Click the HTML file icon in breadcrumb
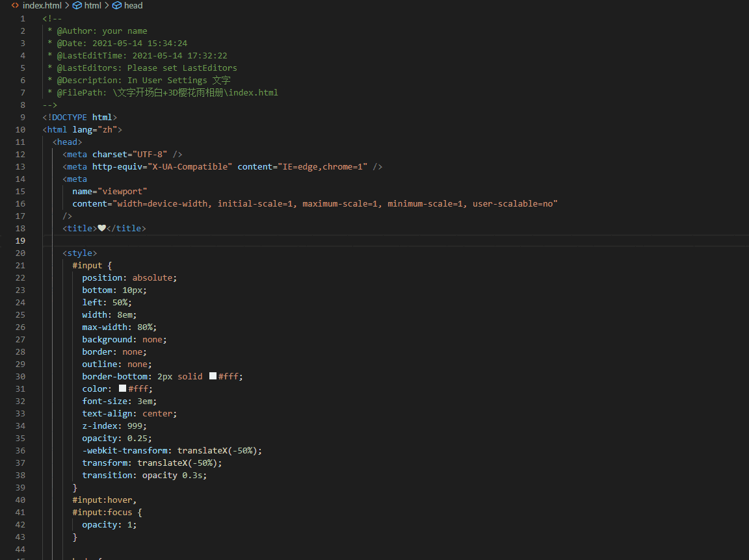Screen dimensions: 749x560 pos(16,6)
